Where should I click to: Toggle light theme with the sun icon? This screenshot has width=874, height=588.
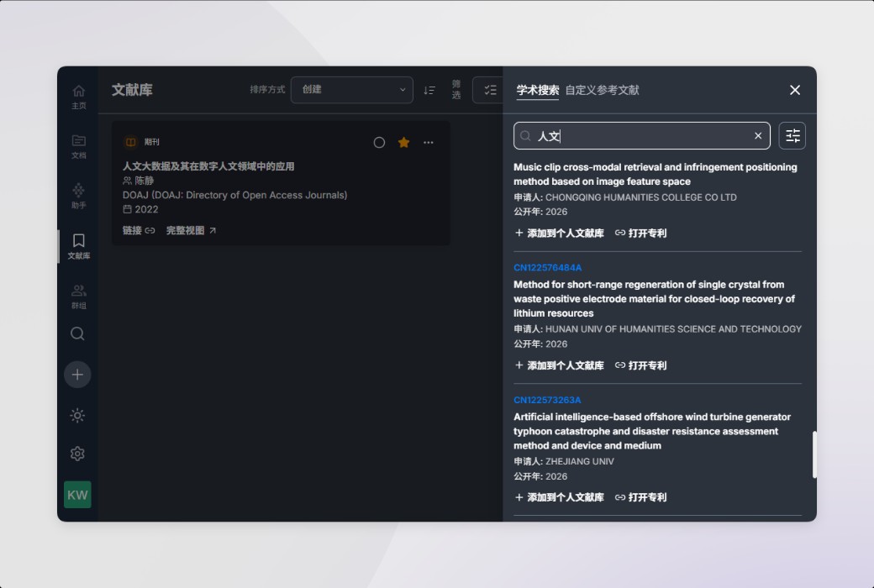pos(77,415)
